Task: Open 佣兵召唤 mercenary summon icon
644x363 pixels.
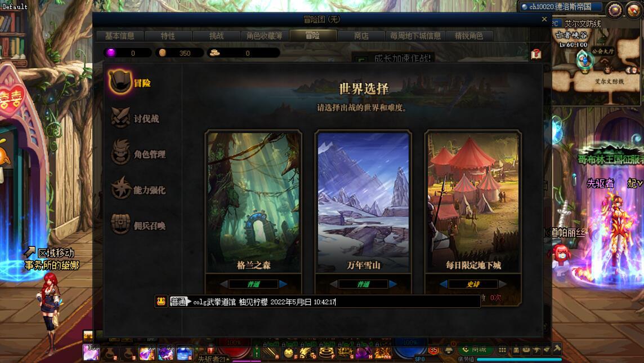Action: click(120, 224)
